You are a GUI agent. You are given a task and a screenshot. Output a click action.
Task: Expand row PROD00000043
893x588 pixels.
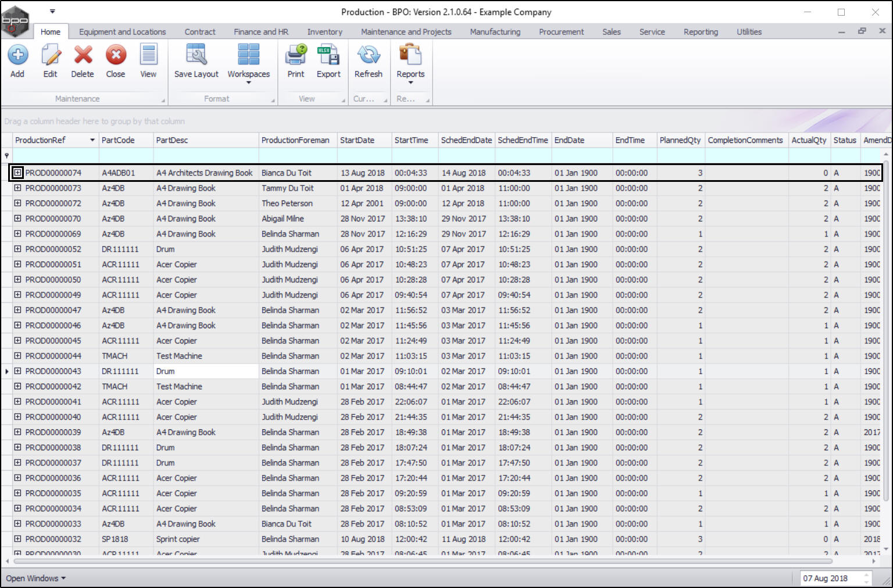click(18, 371)
